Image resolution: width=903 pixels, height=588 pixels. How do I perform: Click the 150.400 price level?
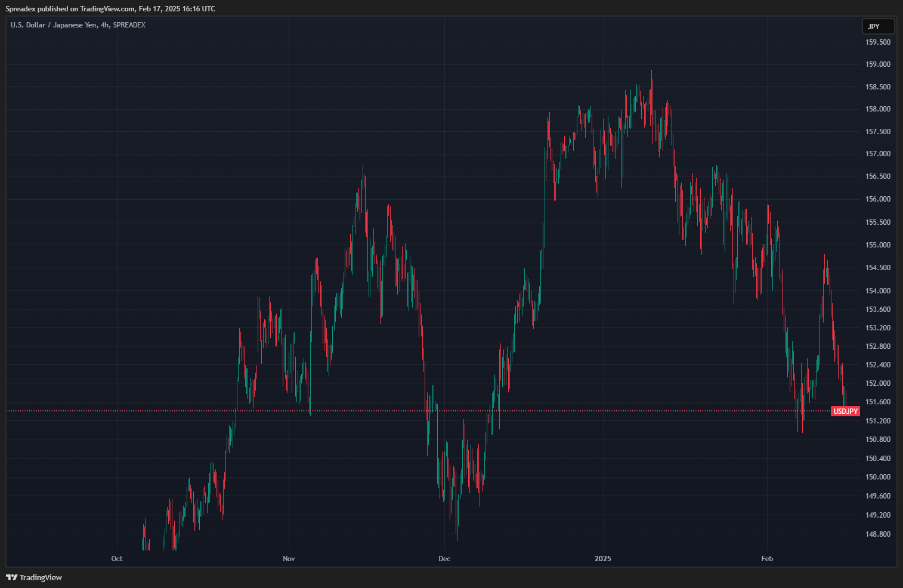tap(878, 459)
